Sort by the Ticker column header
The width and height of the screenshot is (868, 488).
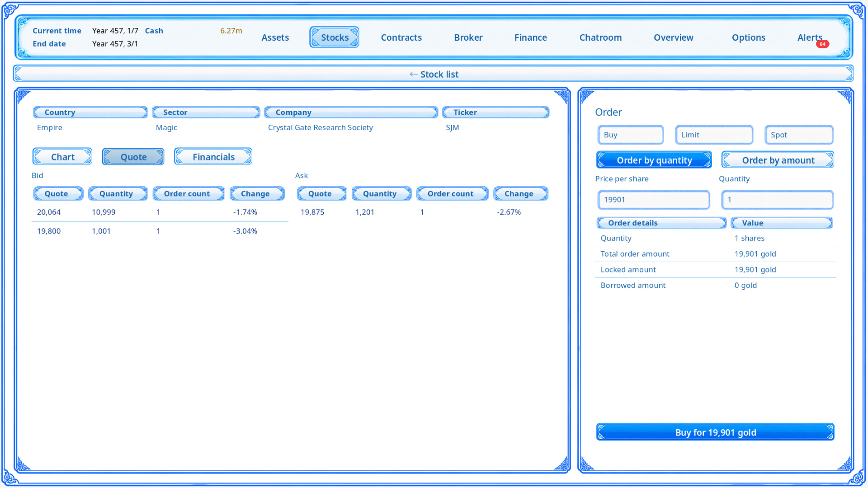point(495,112)
